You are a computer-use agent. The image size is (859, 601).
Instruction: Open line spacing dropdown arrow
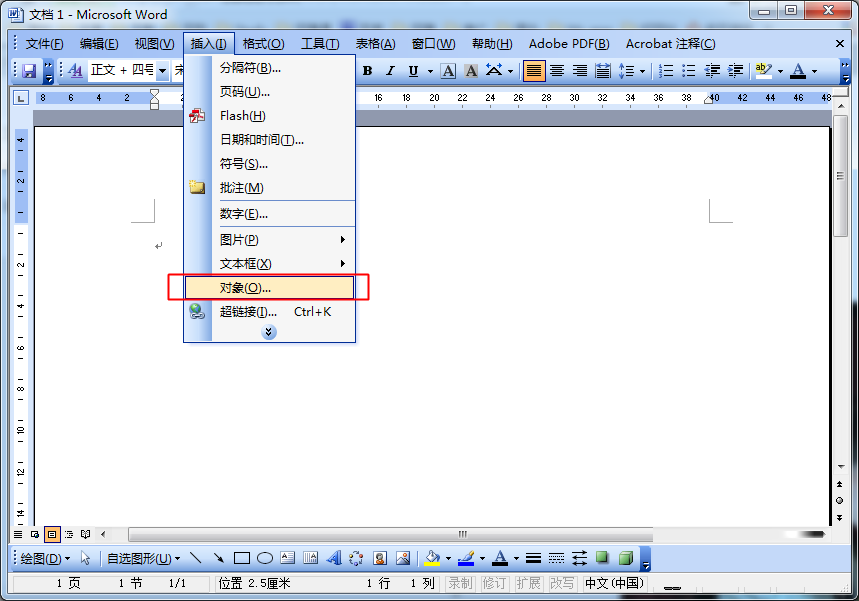pyautogui.click(x=642, y=71)
